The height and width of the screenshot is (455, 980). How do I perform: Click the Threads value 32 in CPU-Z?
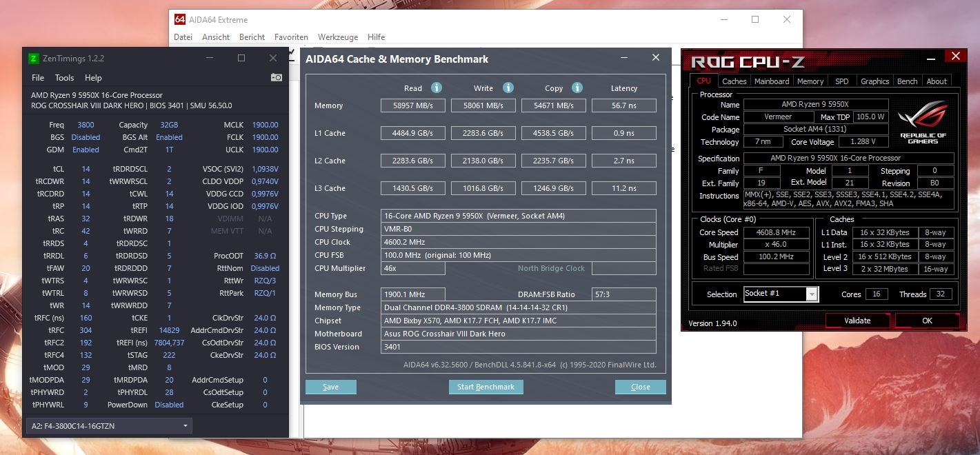click(941, 294)
